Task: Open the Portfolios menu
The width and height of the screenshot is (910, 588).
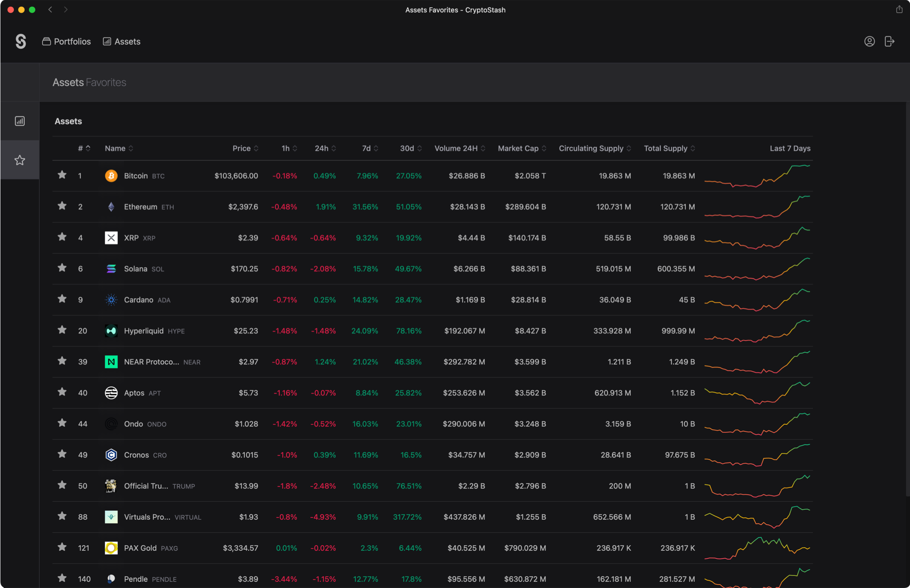Action: point(66,41)
